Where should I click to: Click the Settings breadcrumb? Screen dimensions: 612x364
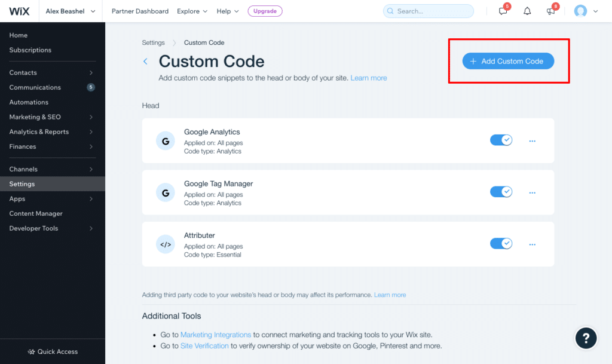tap(154, 42)
